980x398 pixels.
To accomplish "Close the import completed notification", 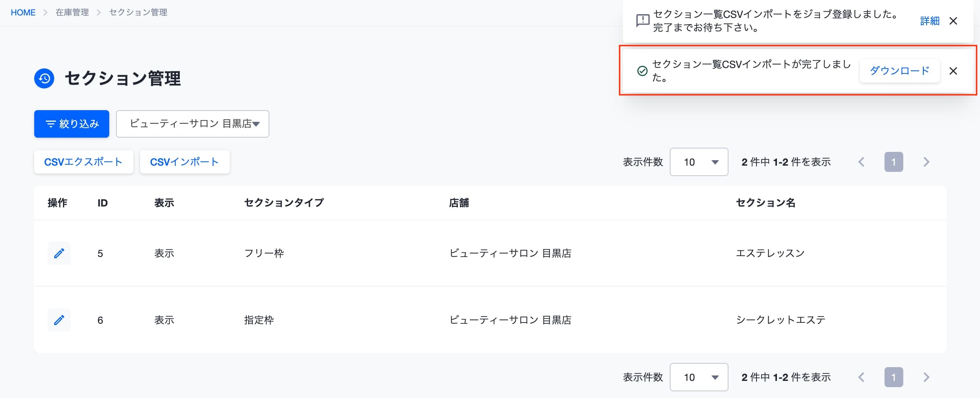I will pyautogui.click(x=953, y=71).
